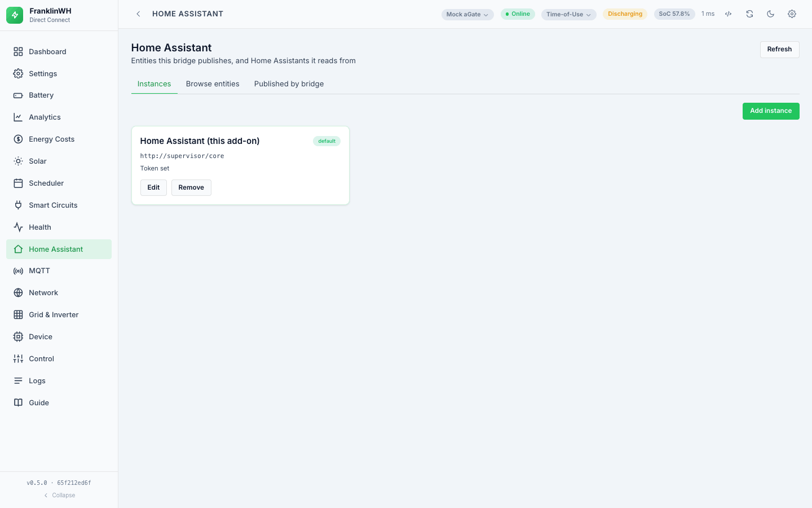The width and height of the screenshot is (812, 508).
Task: Click the Network globe icon
Action: [x=18, y=293]
